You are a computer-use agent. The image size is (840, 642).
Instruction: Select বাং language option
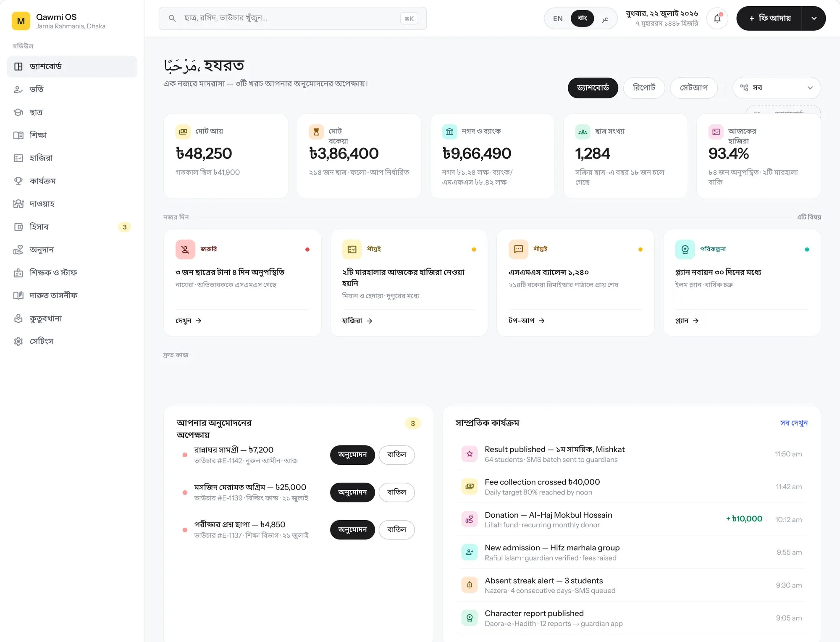click(582, 18)
